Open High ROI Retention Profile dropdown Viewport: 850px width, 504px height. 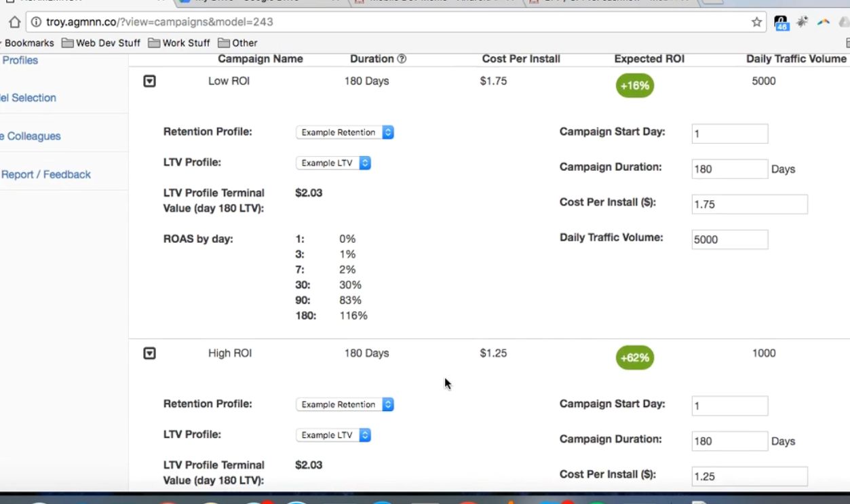click(345, 404)
